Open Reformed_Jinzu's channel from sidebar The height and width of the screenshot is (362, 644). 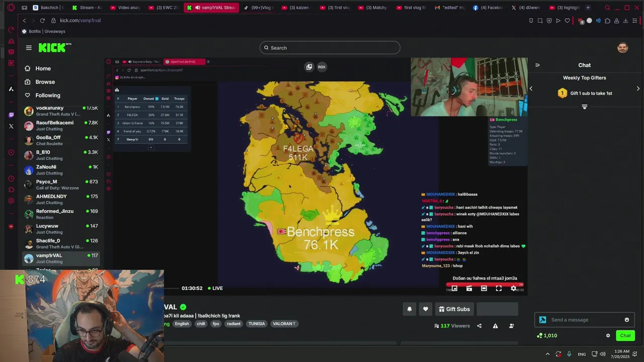(x=61, y=214)
